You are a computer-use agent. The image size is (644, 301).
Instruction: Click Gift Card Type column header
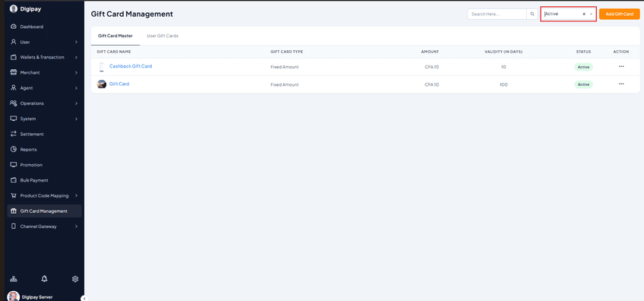(x=286, y=52)
